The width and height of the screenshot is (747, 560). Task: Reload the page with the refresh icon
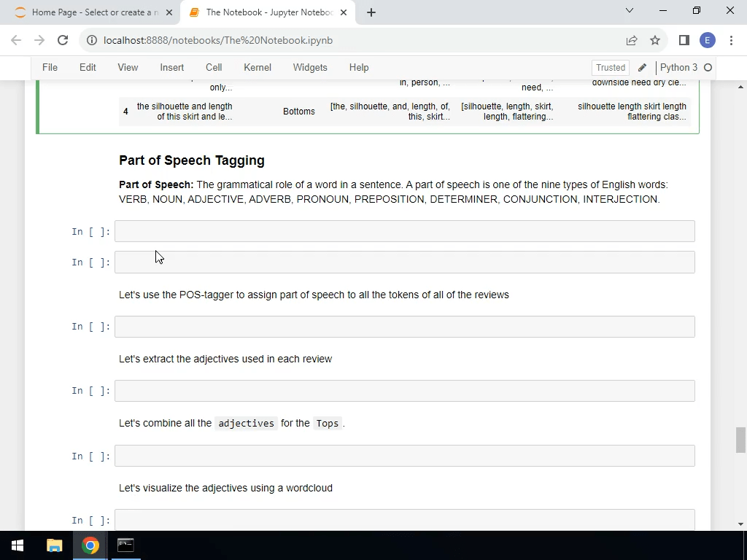[61, 41]
